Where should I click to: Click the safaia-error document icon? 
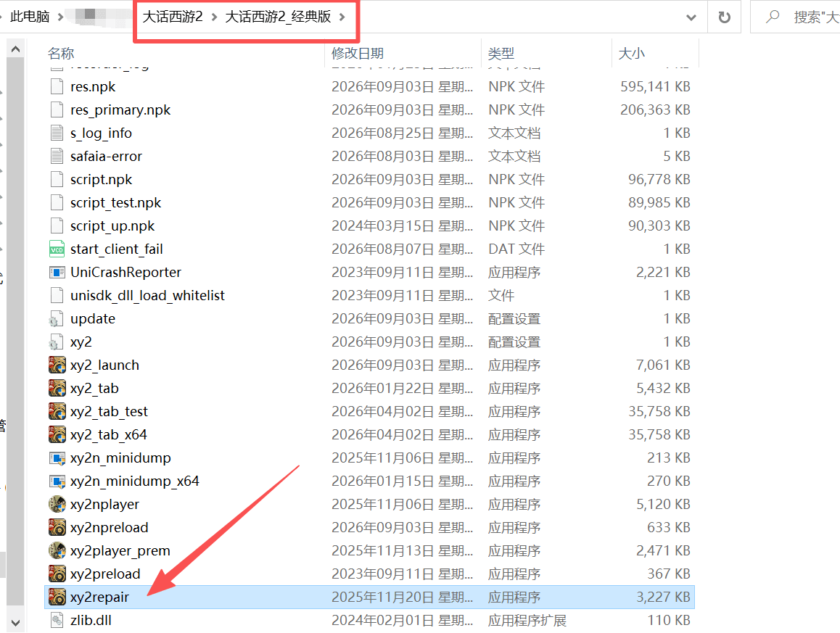[57, 157]
